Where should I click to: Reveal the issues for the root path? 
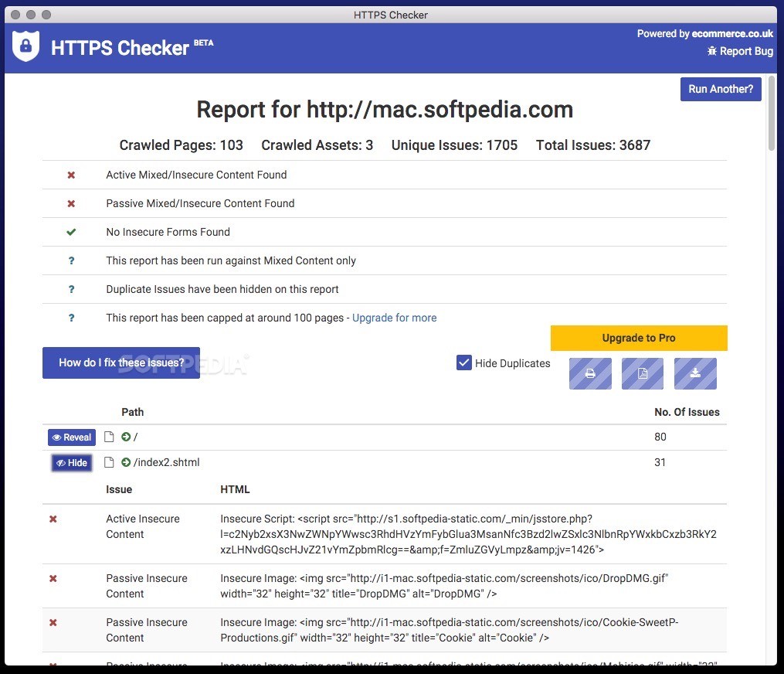click(x=72, y=437)
